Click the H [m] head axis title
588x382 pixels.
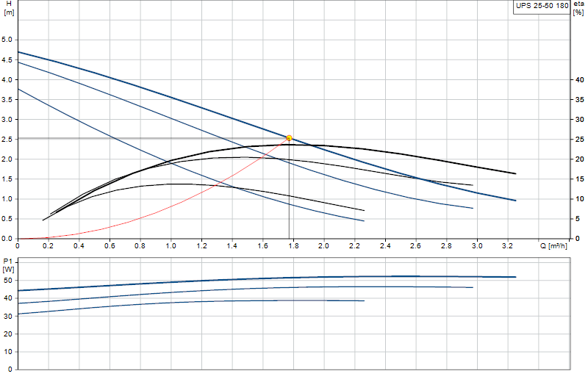point(9,8)
